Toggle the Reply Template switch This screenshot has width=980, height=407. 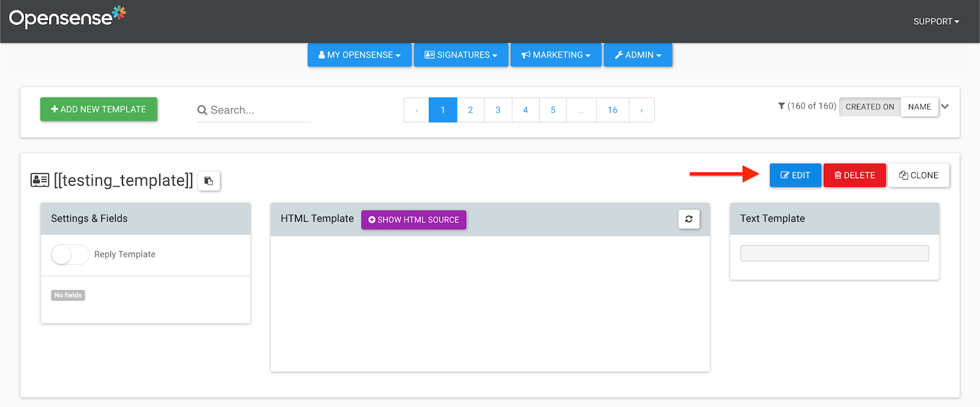[x=70, y=254]
